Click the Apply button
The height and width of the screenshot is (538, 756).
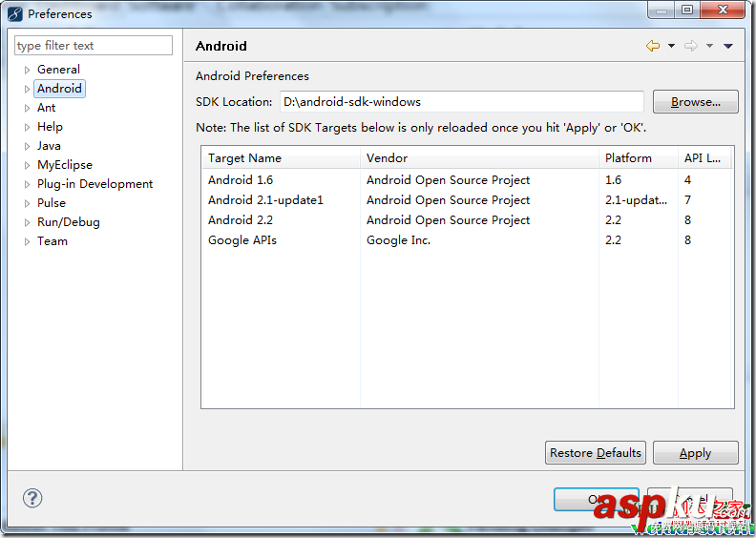tap(695, 453)
